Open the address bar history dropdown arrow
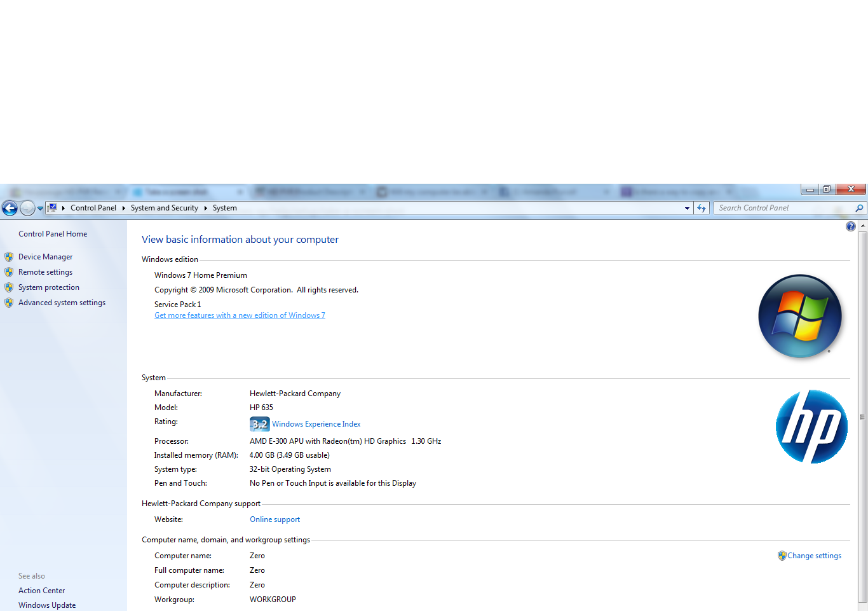The image size is (868, 611). click(687, 208)
